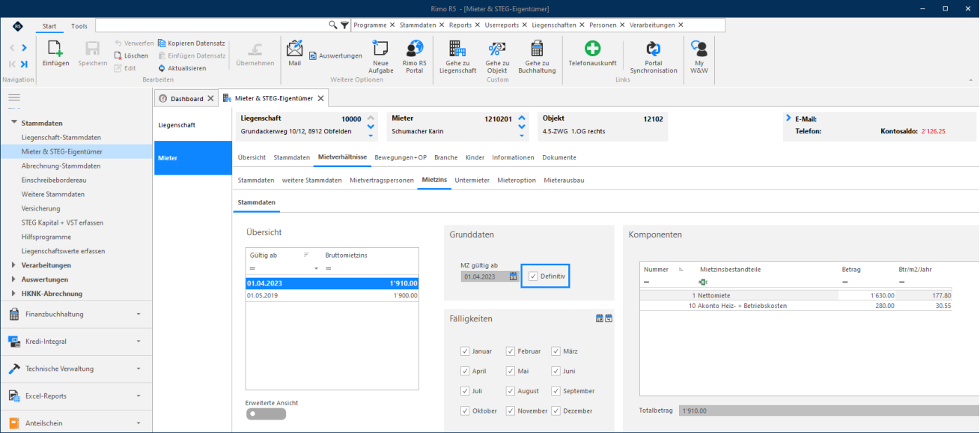Select the 01.05.2019 Mietzins row
This screenshot has height=433, width=980.
click(332, 295)
